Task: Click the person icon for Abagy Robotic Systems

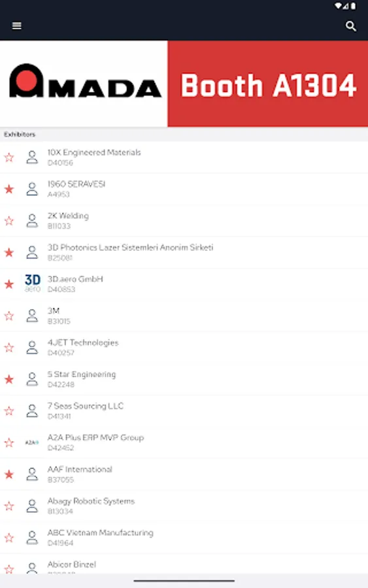Action: pos(32,506)
